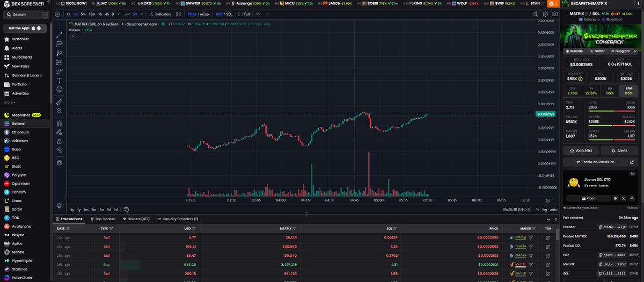Open the token Twitter link
Viewport: 644px width, 282px height.
(x=597, y=51)
